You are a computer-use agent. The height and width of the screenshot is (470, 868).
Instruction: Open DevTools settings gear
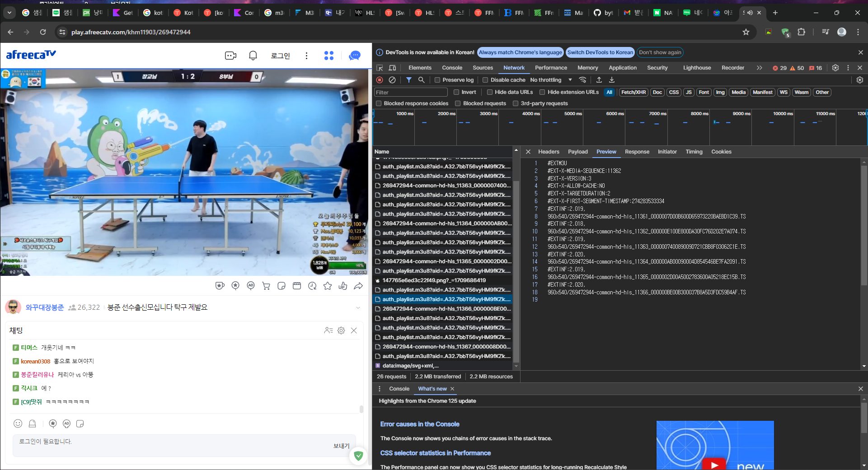pos(835,68)
